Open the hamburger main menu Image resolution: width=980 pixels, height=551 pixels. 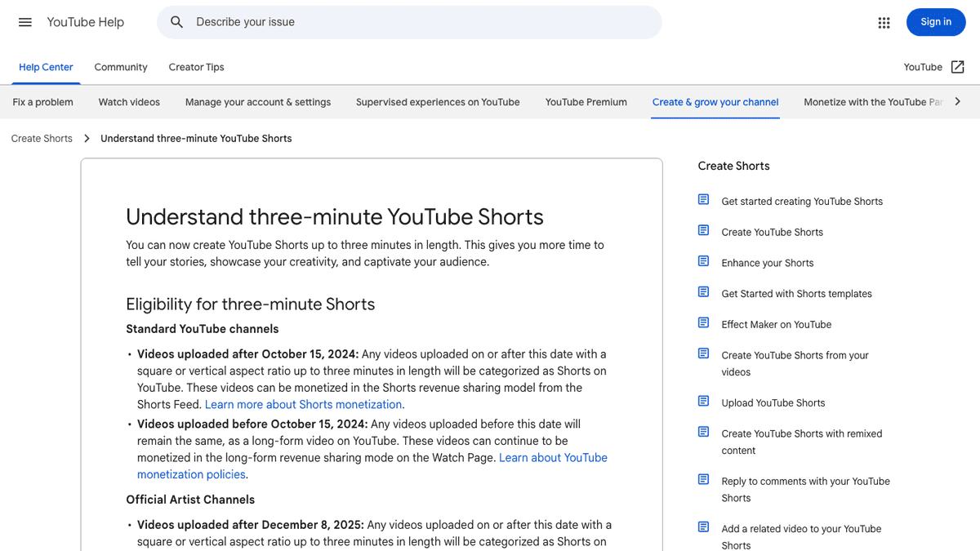click(25, 22)
